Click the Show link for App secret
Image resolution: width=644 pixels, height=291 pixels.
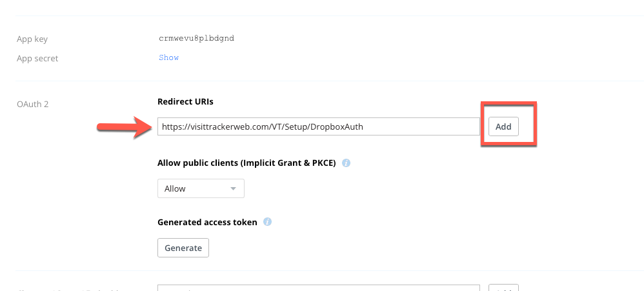[x=169, y=57]
